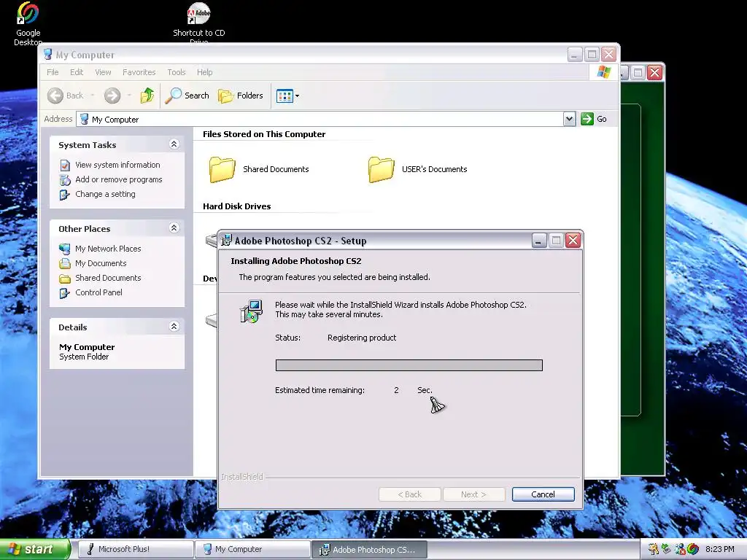This screenshot has height=560, width=747.
Task: Click the installation progress bar
Action: (409, 365)
